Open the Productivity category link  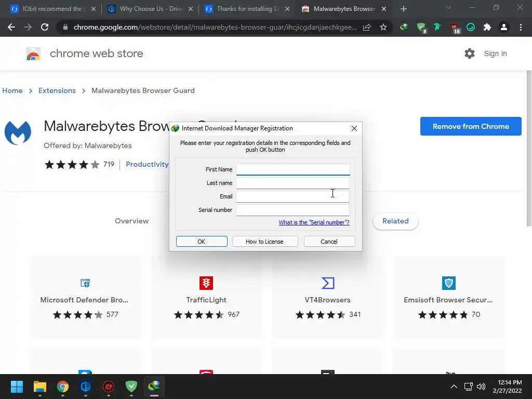[x=147, y=164]
